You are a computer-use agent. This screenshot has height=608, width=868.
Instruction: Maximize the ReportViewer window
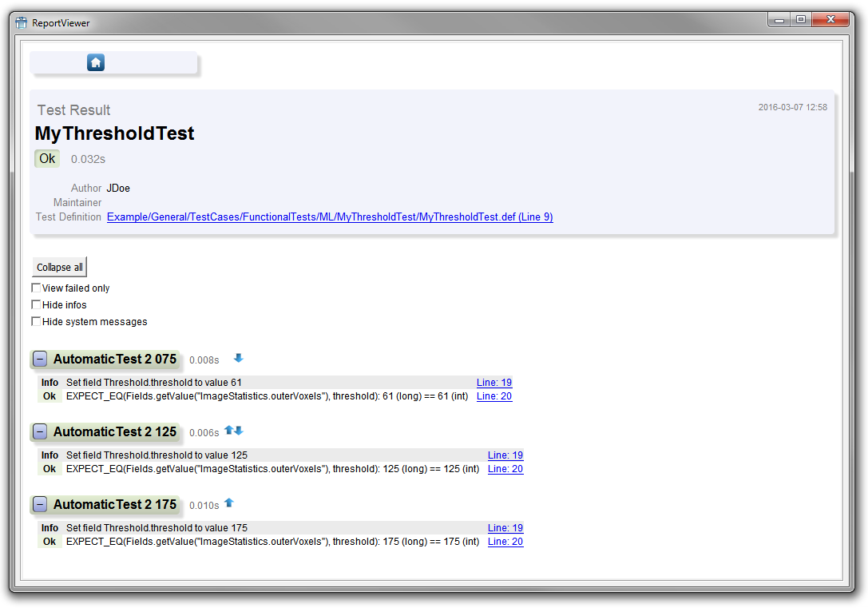point(800,20)
